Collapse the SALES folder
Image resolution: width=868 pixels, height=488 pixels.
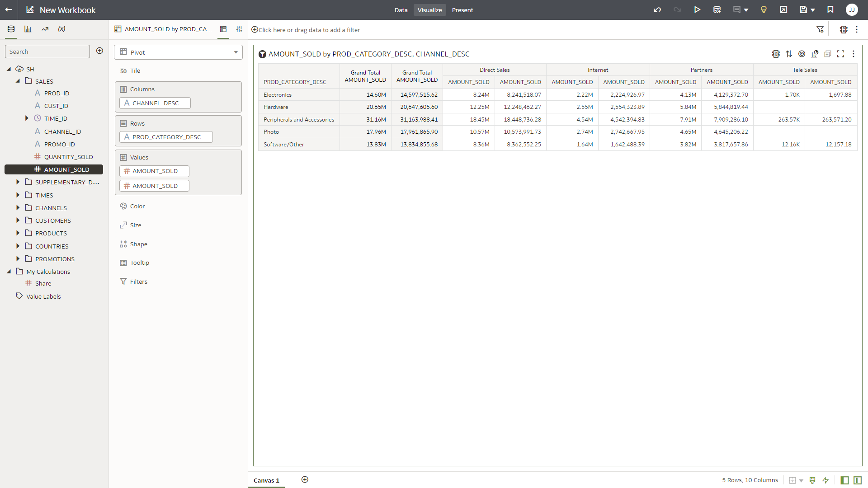click(x=18, y=81)
